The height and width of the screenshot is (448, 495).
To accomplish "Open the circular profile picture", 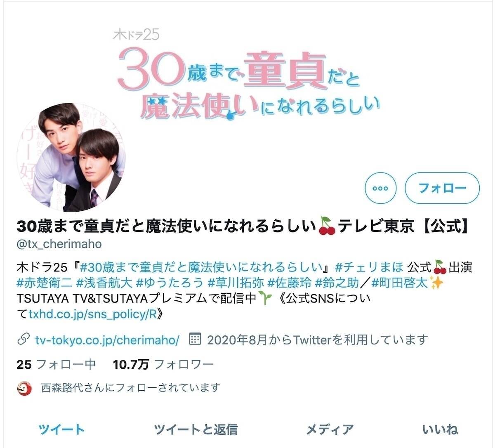I will pos(71,158).
